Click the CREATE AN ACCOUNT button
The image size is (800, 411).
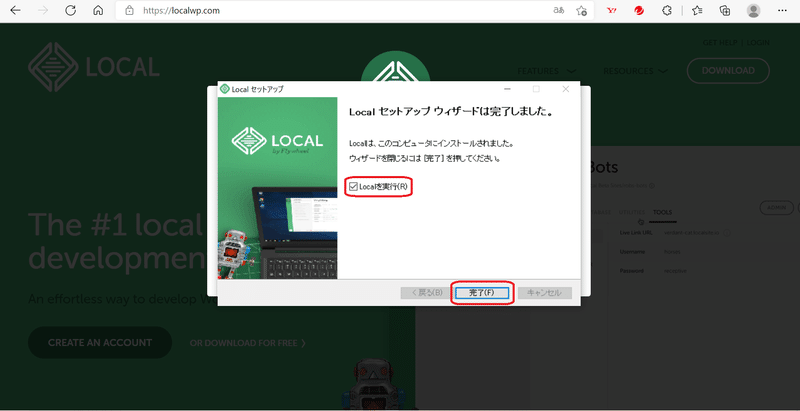100,343
